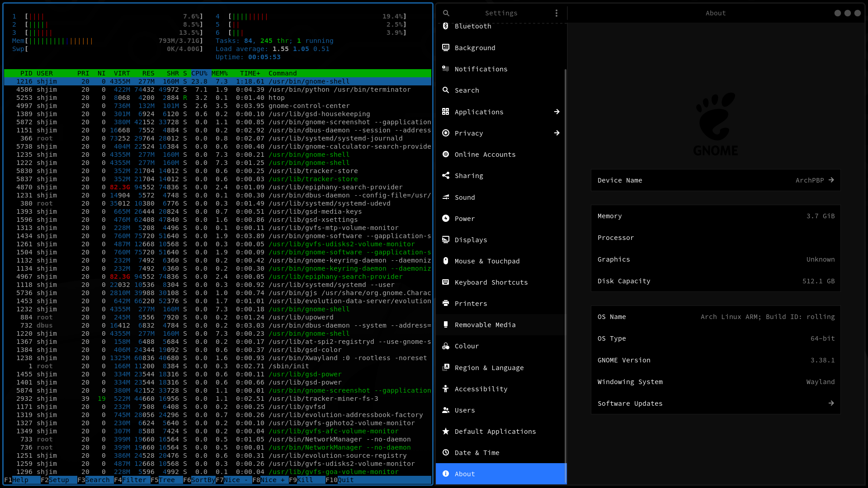Open Keyboard Shortcuts panel
Screen dimensions: 868x488
tap(501, 282)
